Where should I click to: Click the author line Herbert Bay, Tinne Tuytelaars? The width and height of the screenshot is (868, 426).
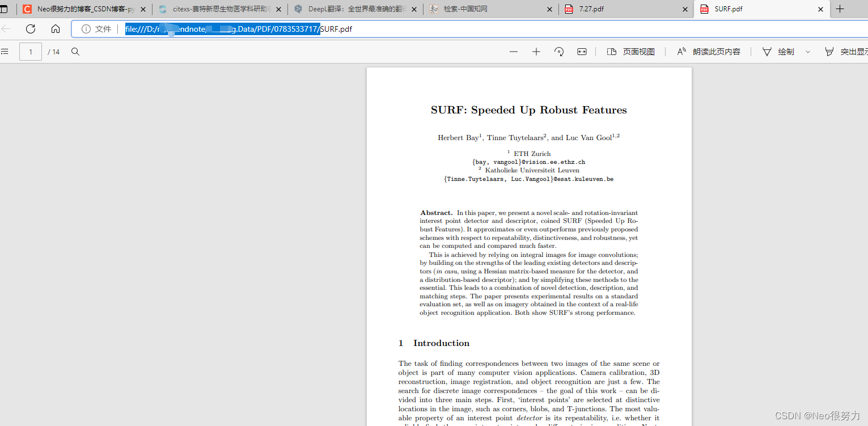pyautogui.click(x=529, y=137)
